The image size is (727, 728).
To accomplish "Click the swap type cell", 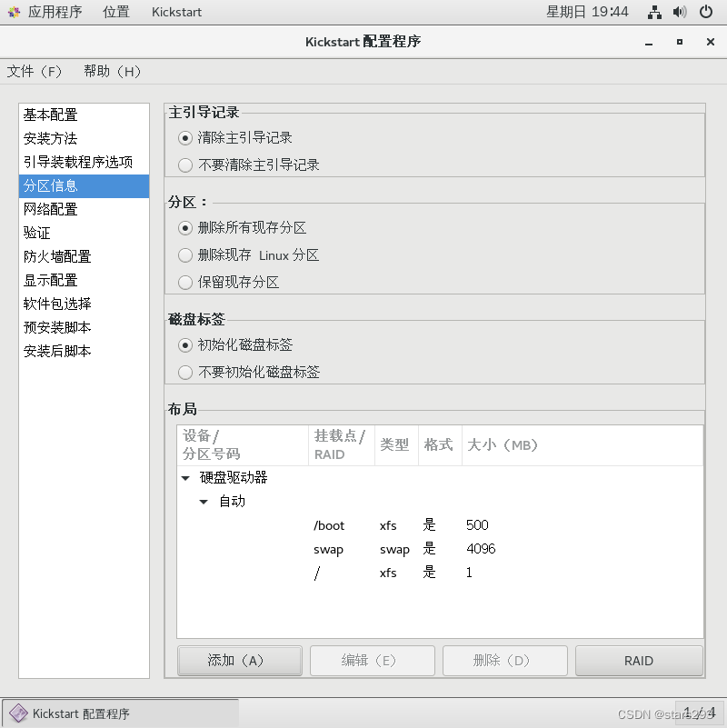I will coord(394,550).
